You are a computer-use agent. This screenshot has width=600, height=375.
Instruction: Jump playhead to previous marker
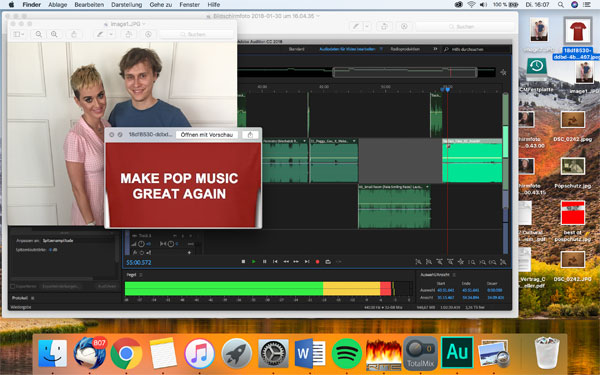tap(275, 262)
